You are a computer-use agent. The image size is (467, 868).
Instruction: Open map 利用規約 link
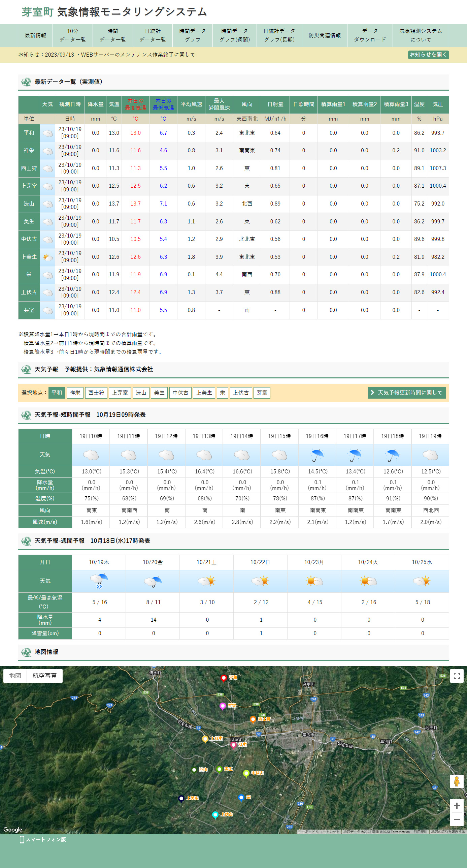pyautogui.click(x=420, y=832)
